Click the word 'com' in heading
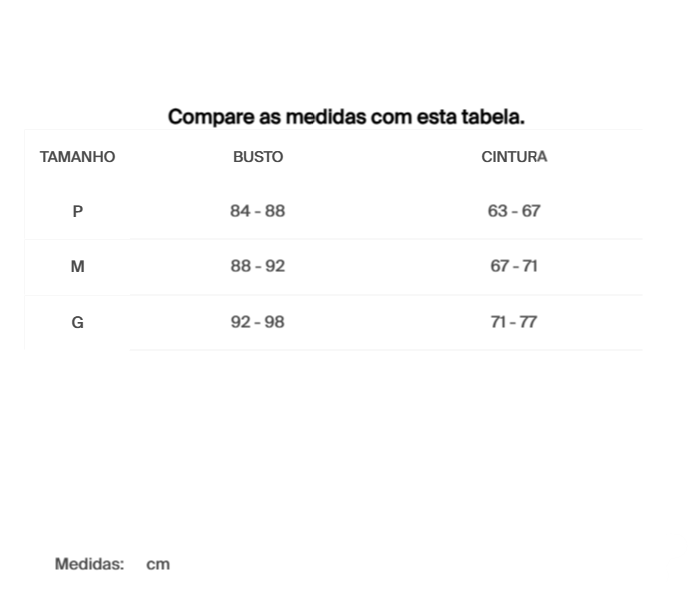 [x=392, y=118]
